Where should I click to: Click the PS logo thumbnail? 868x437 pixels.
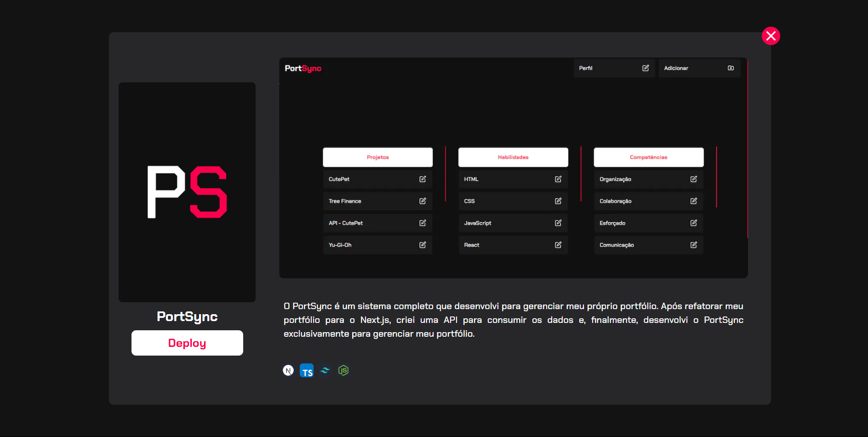(187, 192)
